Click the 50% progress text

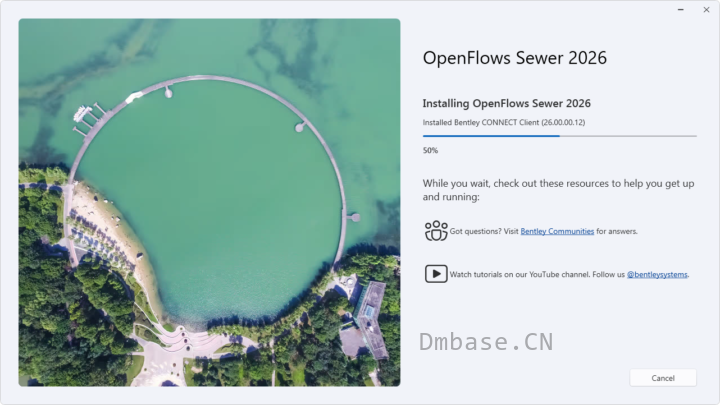(430, 151)
